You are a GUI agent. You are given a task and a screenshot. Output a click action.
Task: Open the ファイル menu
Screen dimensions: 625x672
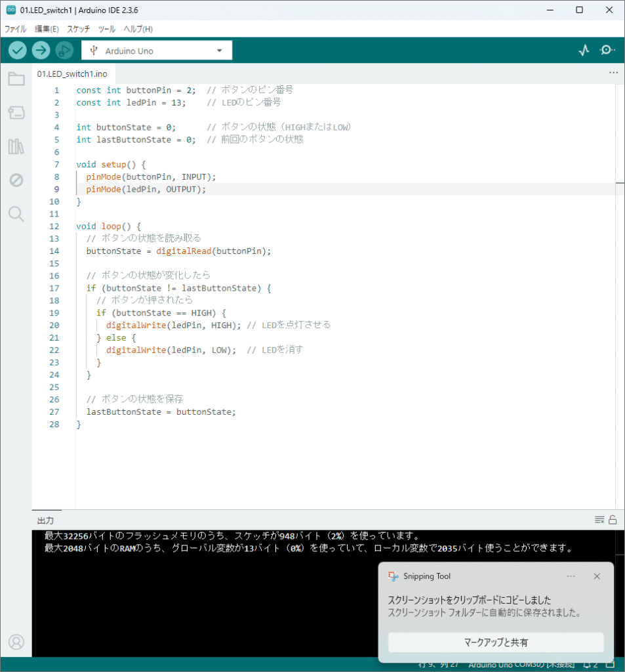16,29
